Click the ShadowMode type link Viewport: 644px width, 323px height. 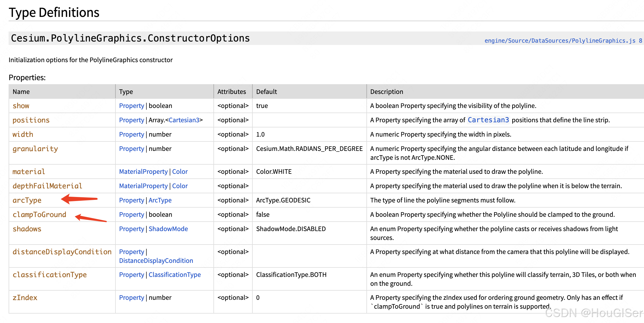pos(168,229)
